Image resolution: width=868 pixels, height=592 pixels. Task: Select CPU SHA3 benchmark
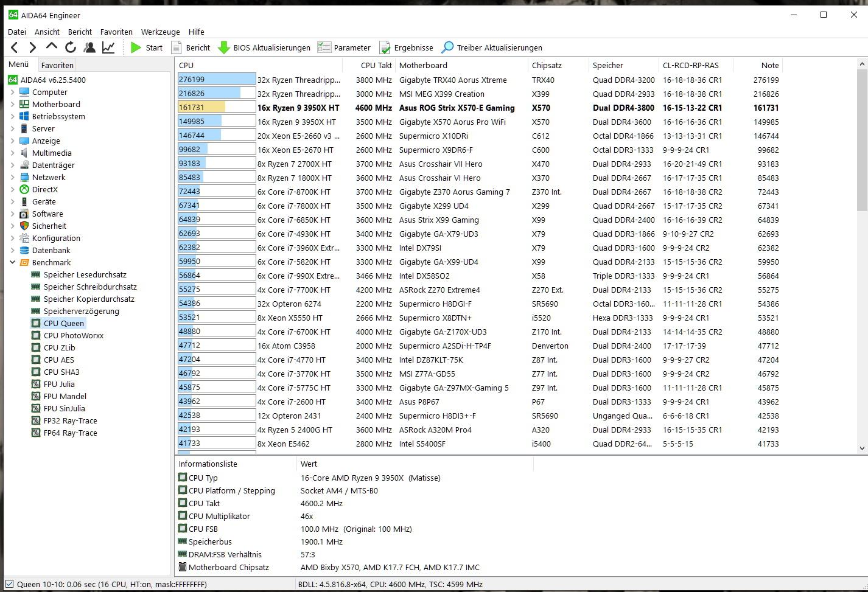(x=61, y=372)
